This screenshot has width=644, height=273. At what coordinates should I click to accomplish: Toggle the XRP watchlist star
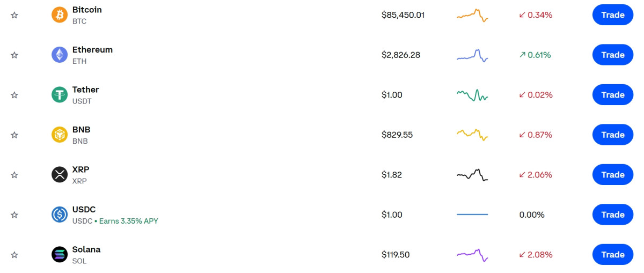[14, 175]
